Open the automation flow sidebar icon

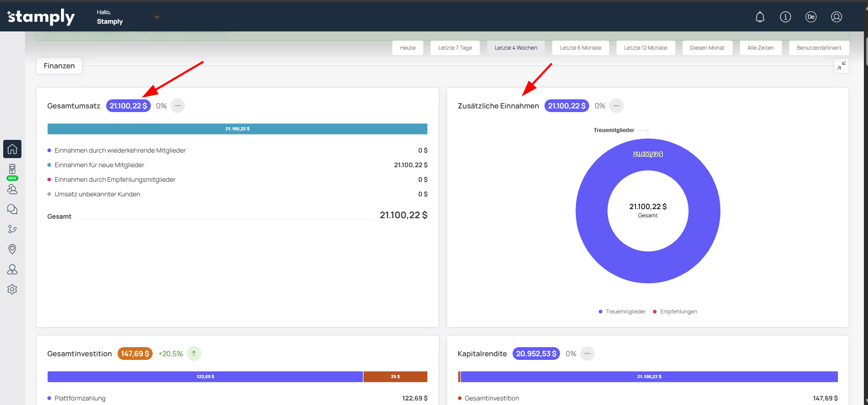[12, 229]
